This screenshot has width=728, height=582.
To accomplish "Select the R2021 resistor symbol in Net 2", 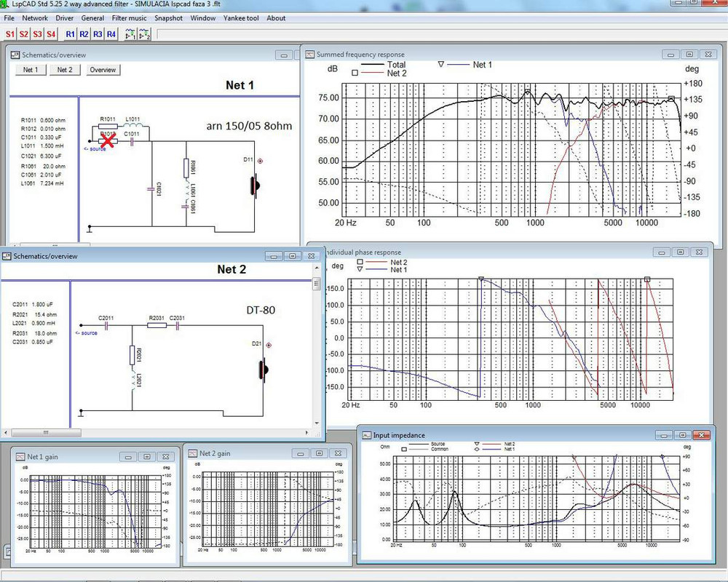I will click(x=132, y=355).
